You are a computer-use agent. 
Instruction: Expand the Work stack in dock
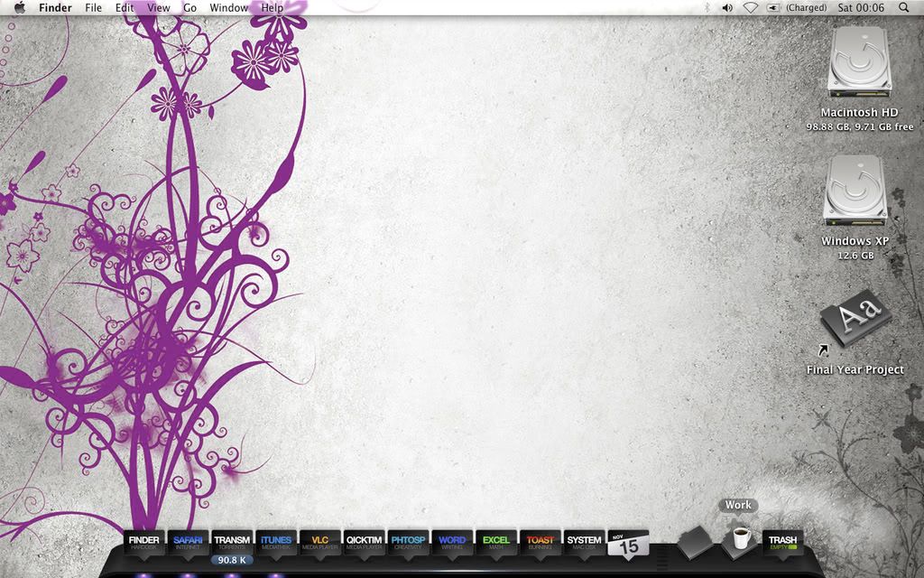coord(740,539)
